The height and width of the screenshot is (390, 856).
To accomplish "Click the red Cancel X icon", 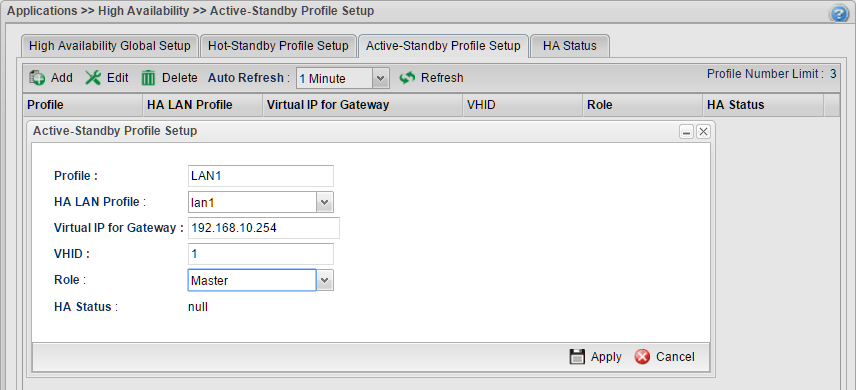I will click(x=643, y=357).
